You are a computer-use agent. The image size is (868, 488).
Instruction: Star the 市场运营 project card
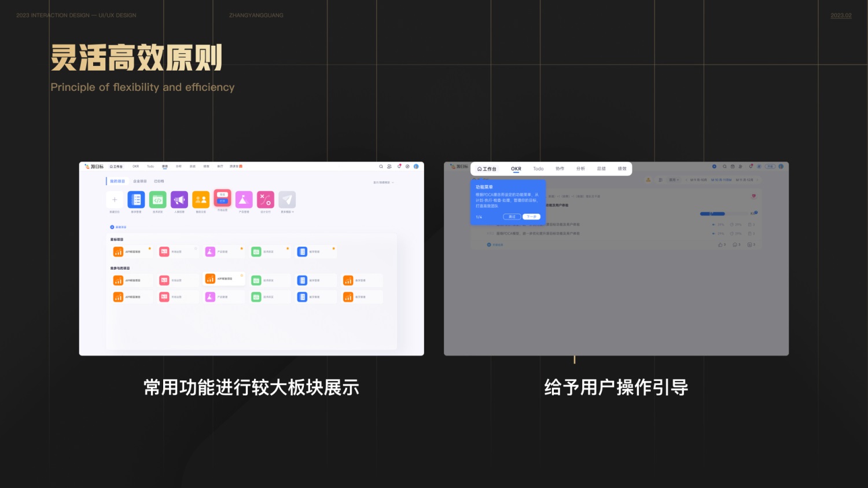click(x=195, y=248)
